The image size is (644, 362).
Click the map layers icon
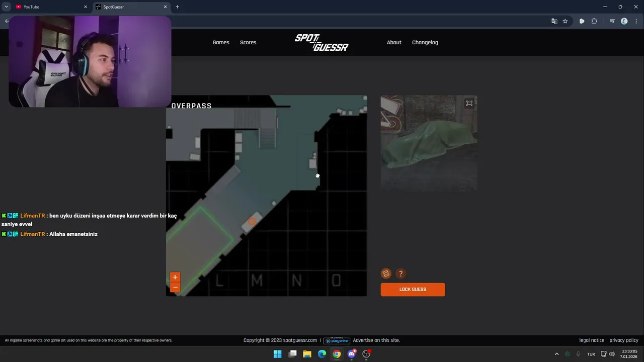point(386,274)
